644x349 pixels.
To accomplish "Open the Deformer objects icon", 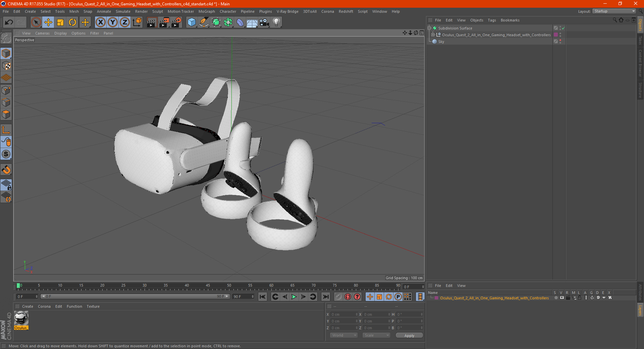I will pyautogui.click(x=240, y=22).
